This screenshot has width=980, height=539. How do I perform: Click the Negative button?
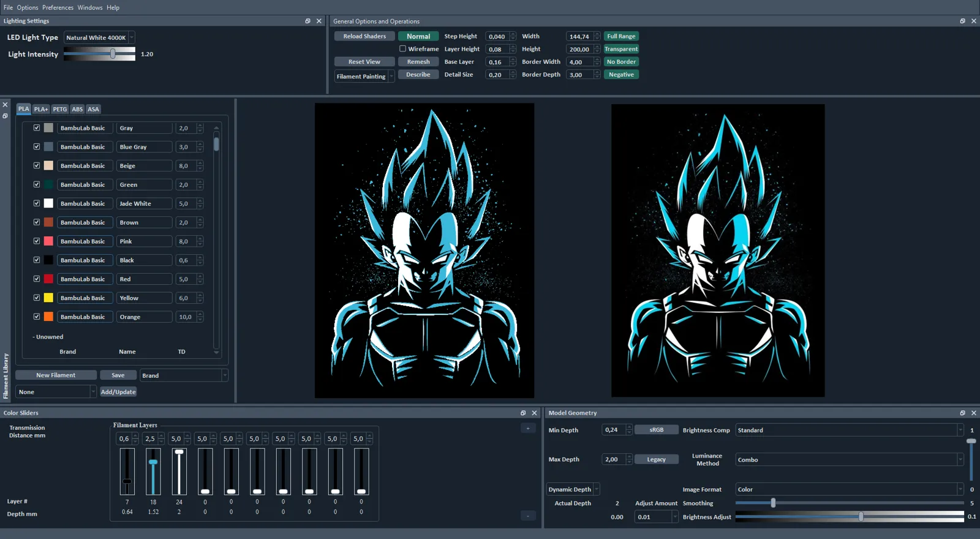point(621,75)
